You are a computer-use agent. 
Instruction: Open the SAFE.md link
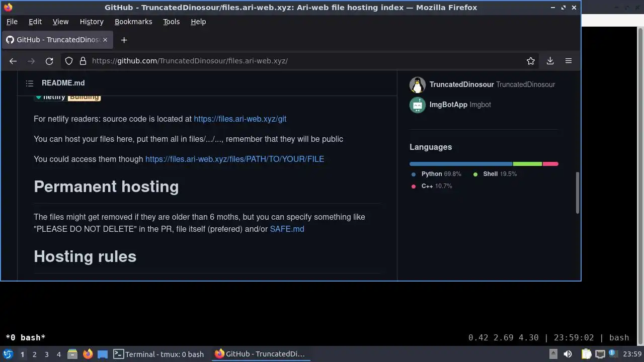[287, 229]
